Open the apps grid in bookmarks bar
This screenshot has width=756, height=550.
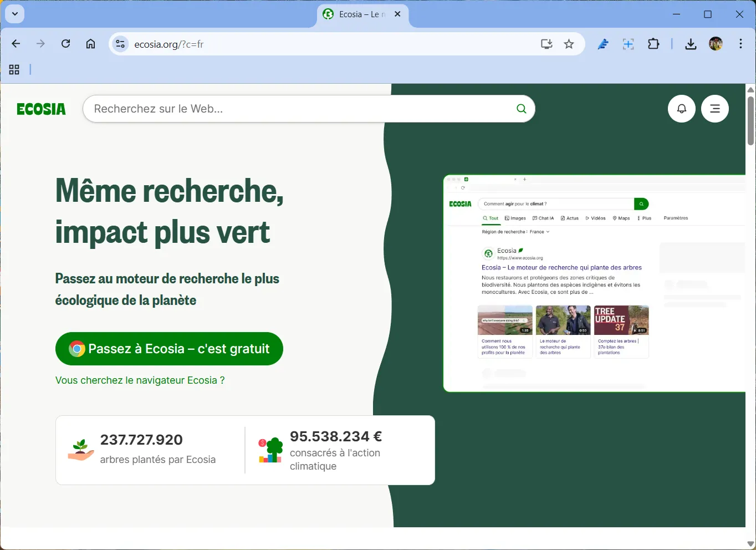(x=14, y=69)
